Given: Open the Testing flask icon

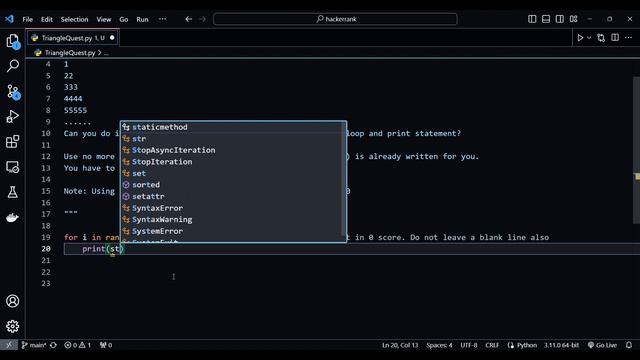Looking at the screenshot, I should click(13, 192).
